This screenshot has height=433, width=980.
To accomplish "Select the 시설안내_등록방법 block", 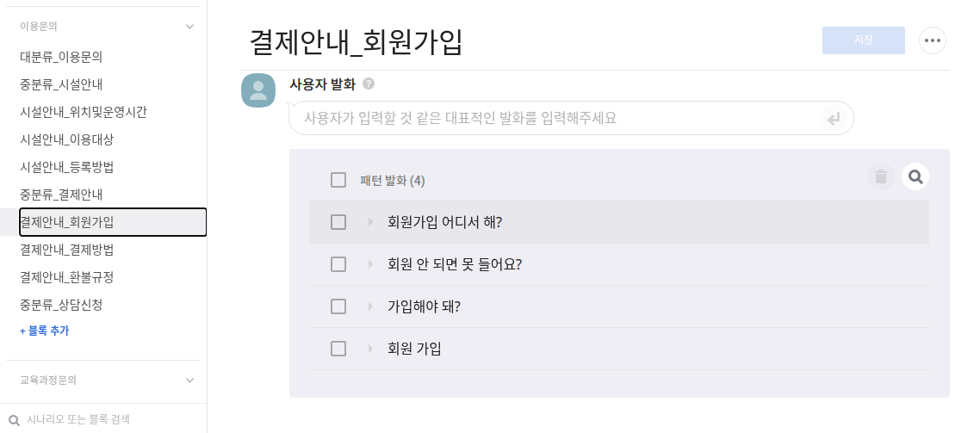I will coord(67,167).
